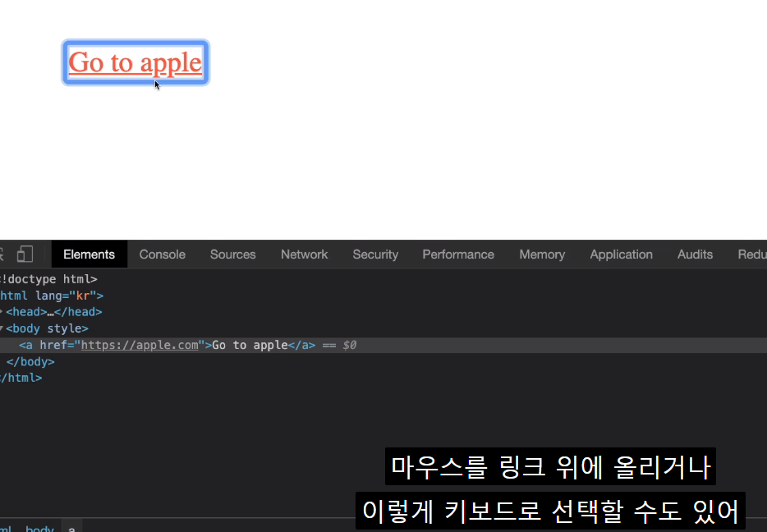This screenshot has width=767, height=532.
Task: Click the $0 console reference
Action: coord(349,345)
